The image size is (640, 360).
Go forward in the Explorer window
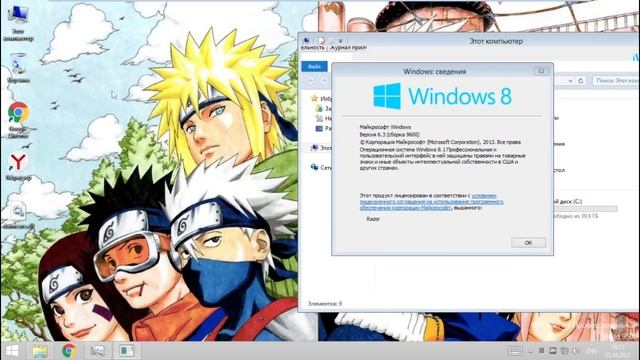coord(323,81)
